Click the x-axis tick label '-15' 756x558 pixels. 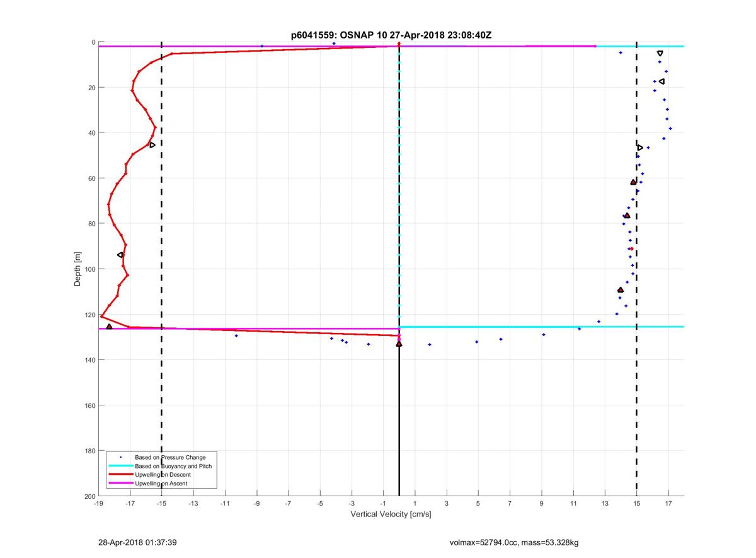161,503
